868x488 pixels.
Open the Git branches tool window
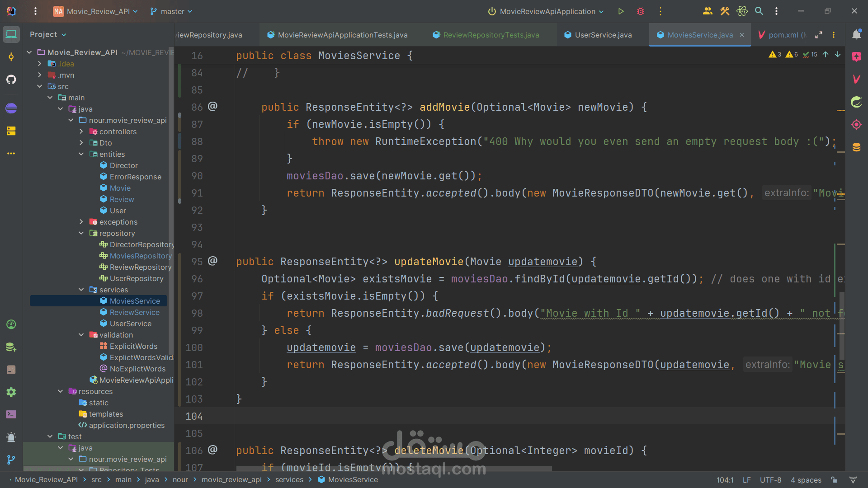click(x=11, y=460)
